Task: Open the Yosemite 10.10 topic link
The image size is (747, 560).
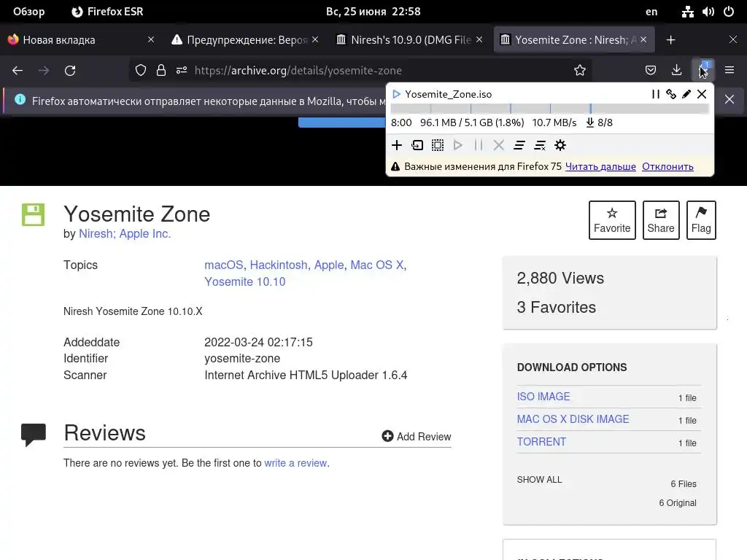Action: tap(245, 282)
